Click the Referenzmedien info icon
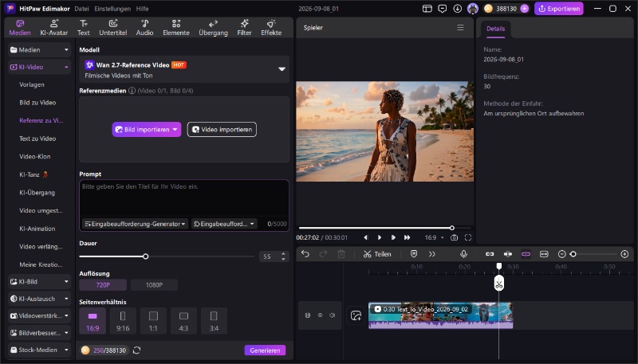The height and width of the screenshot is (364, 638). click(132, 91)
